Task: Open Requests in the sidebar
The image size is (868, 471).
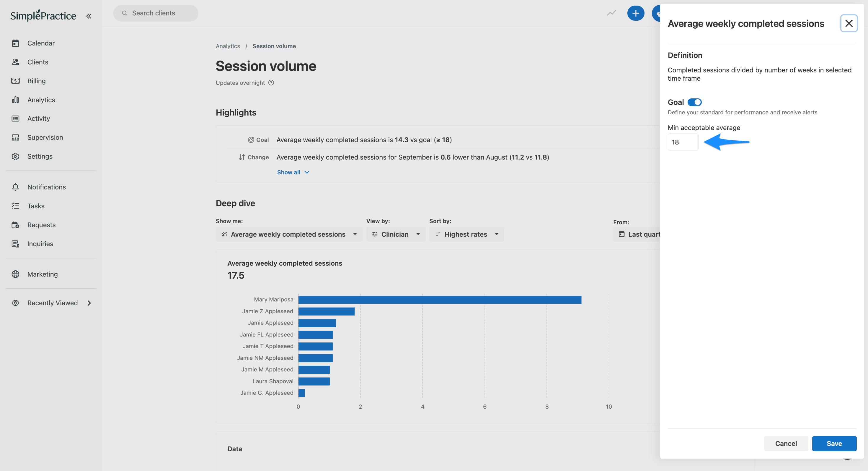Action: tap(41, 225)
